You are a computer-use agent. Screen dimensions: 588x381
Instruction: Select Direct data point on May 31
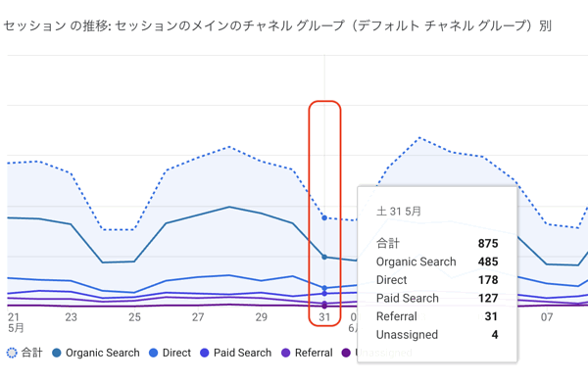(x=324, y=288)
